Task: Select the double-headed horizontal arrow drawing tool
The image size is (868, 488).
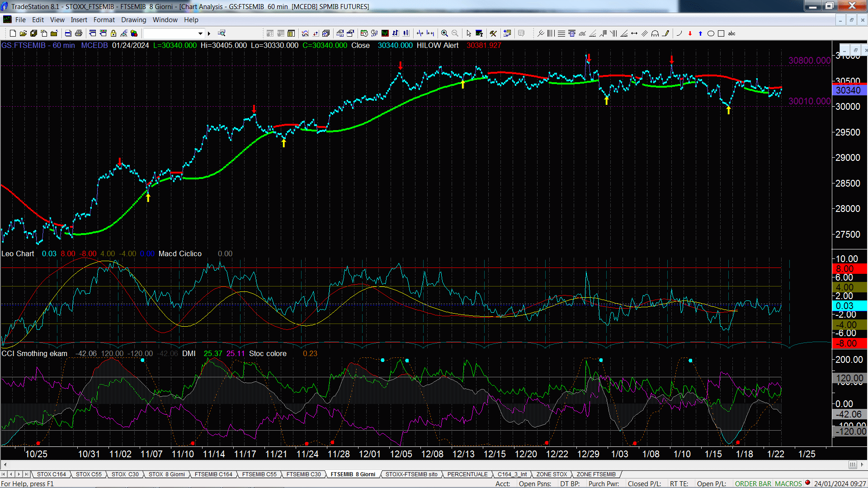Action: [x=634, y=33]
